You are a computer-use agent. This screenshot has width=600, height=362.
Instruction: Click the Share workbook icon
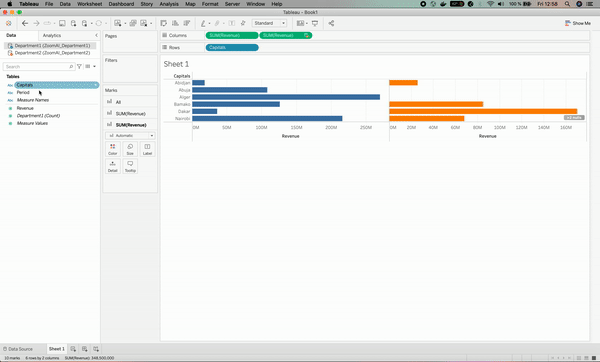pos(331,23)
